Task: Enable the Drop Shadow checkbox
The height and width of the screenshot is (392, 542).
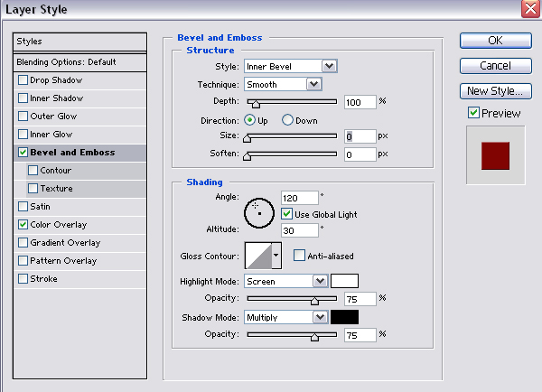Action: (23, 80)
